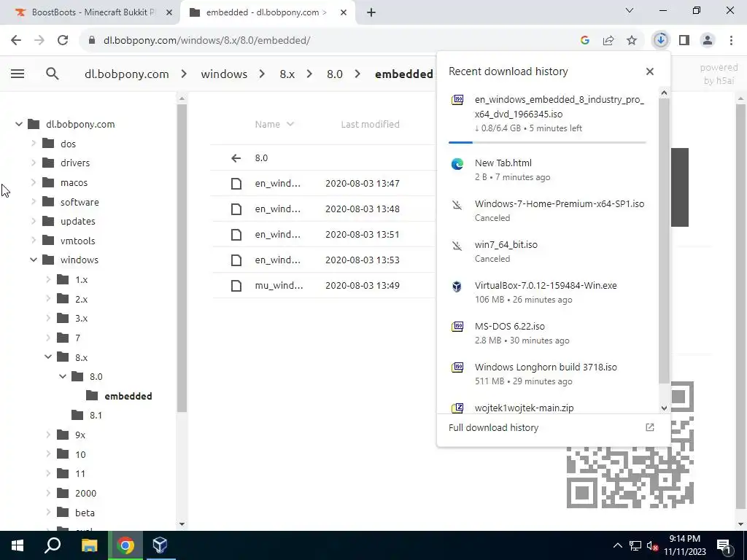Expand the macos folder node
Image resolution: width=747 pixels, height=560 pixels.
click(34, 182)
